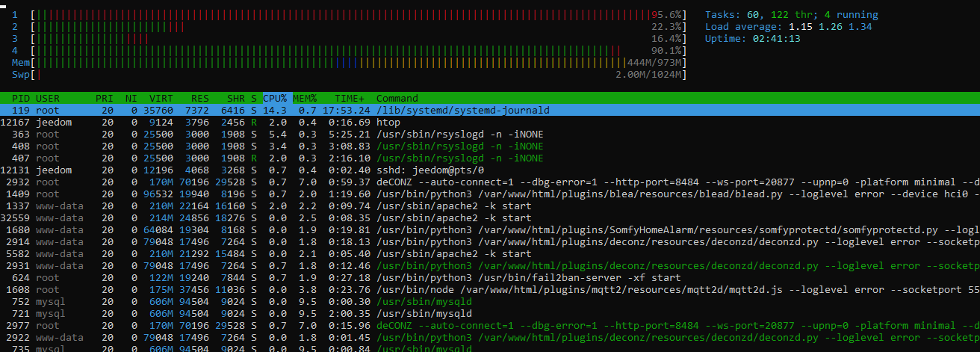Screen dimensions: 980x352
Task: Sort by the CPU% column header
Action: (x=274, y=99)
